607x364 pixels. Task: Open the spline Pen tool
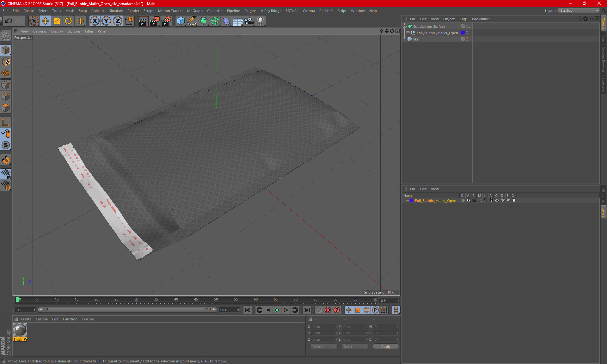coord(192,21)
